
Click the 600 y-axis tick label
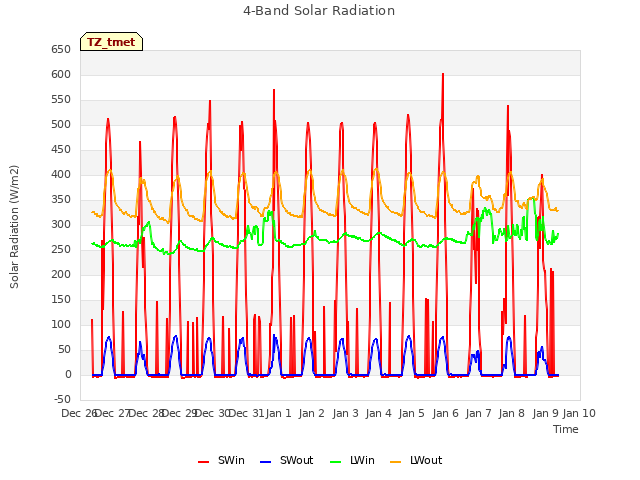click(61, 74)
